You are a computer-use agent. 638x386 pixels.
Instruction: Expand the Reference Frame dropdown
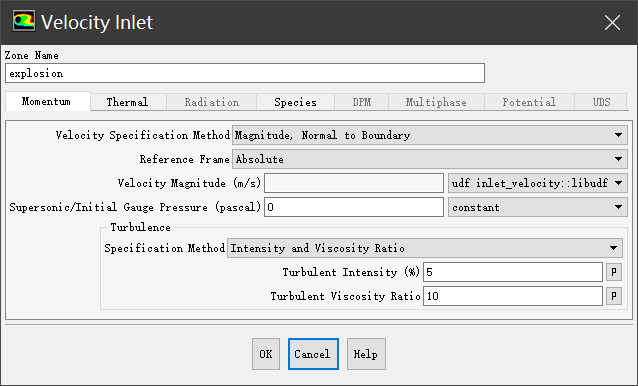tap(430, 159)
